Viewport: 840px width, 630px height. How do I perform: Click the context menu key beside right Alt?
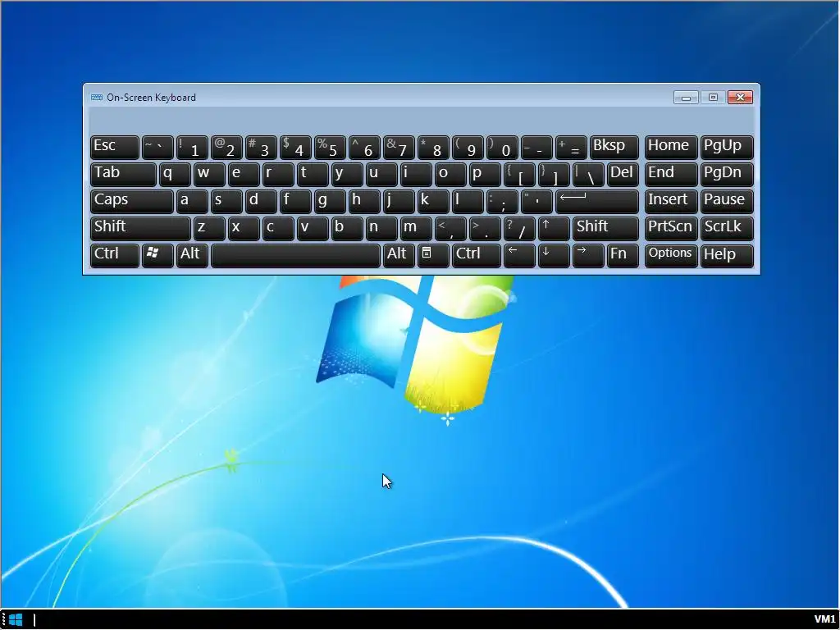point(433,256)
